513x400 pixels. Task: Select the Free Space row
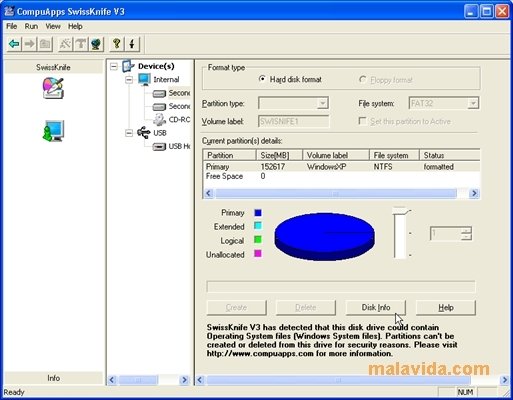point(341,176)
